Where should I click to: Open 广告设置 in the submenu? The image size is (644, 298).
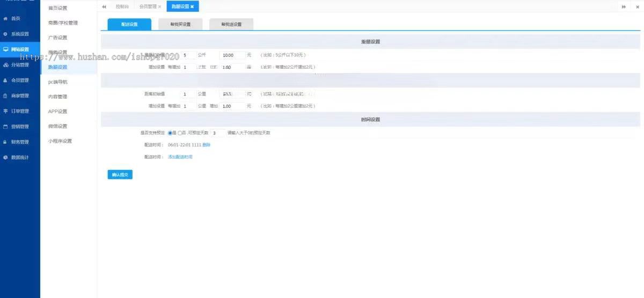coord(57,38)
